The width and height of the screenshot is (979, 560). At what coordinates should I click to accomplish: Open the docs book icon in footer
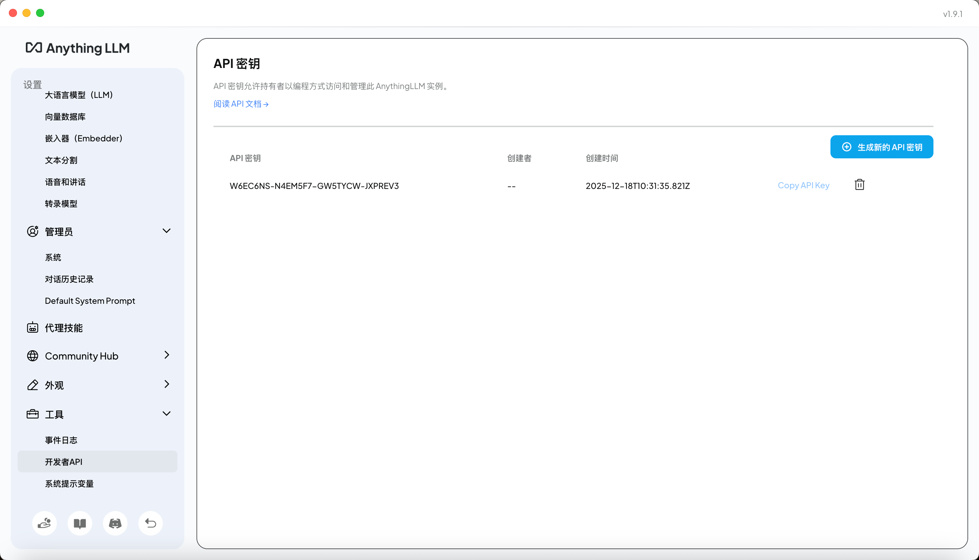(x=80, y=523)
